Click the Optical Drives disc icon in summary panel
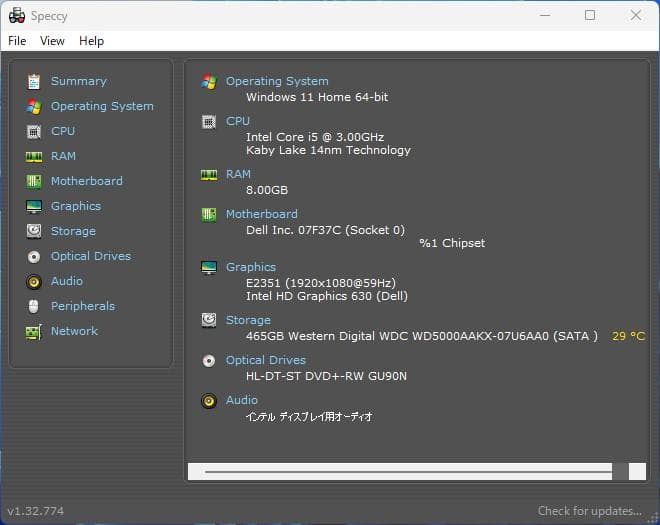 (209, 361)
